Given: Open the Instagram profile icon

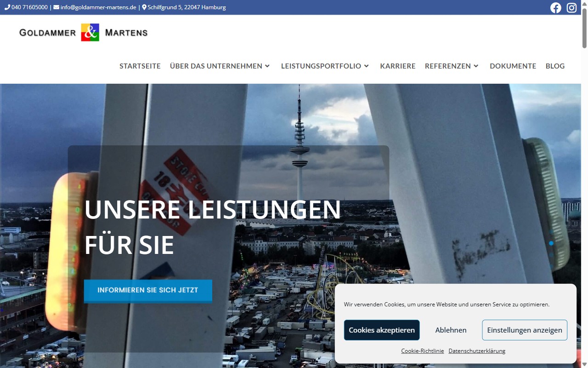Looking at the screenshot, I should 571,8.
